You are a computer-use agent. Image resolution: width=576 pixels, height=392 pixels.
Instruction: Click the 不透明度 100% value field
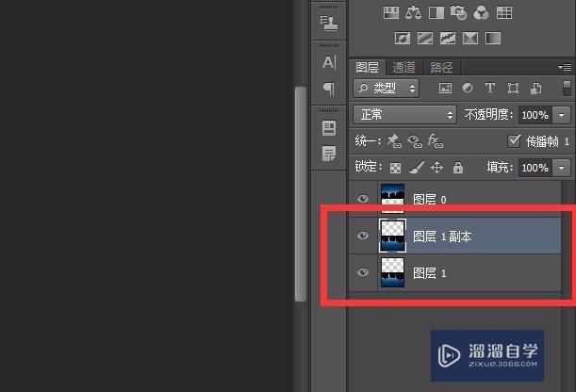coord(535,115)
